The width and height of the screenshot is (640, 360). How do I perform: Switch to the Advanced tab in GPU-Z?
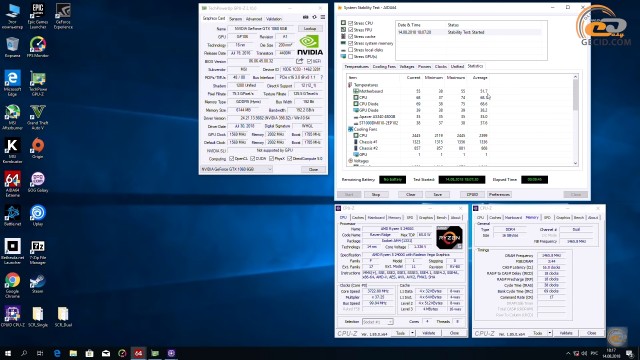[x=254, y=19]
